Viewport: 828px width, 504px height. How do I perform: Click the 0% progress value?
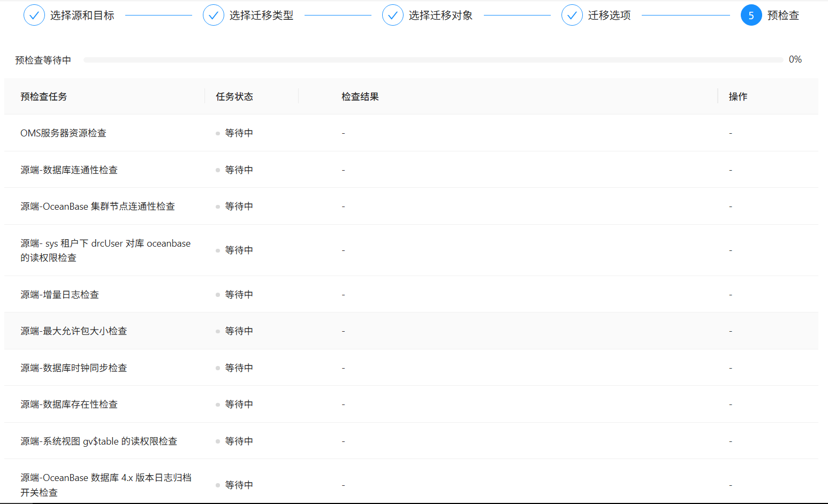(795, 59)
